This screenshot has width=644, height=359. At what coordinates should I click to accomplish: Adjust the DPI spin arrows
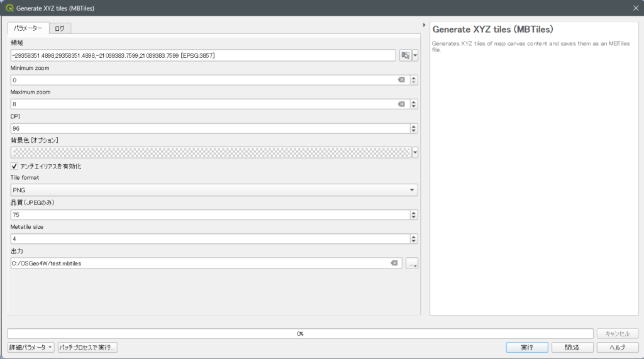(x=414, y=128)
